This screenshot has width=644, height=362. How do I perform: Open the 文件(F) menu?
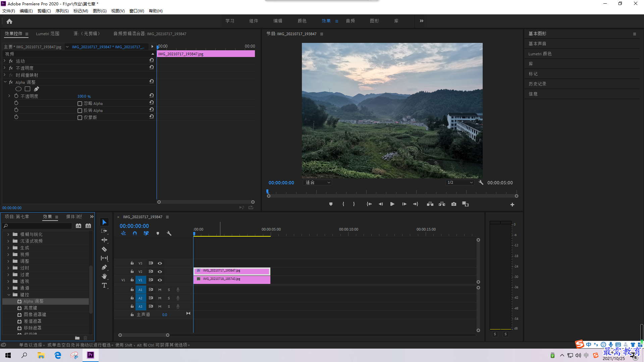pos(9,11)
